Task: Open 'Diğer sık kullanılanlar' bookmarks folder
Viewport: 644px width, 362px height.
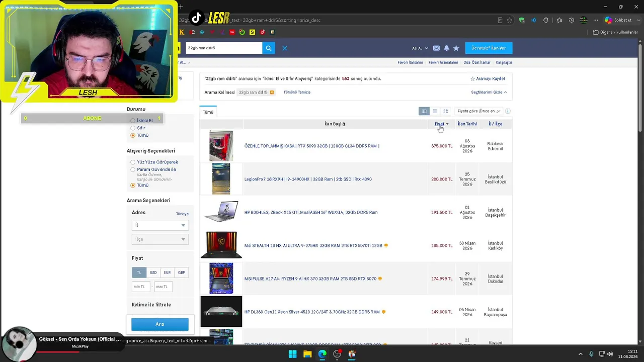Action: pyautogui.click(x=615, y=32)
